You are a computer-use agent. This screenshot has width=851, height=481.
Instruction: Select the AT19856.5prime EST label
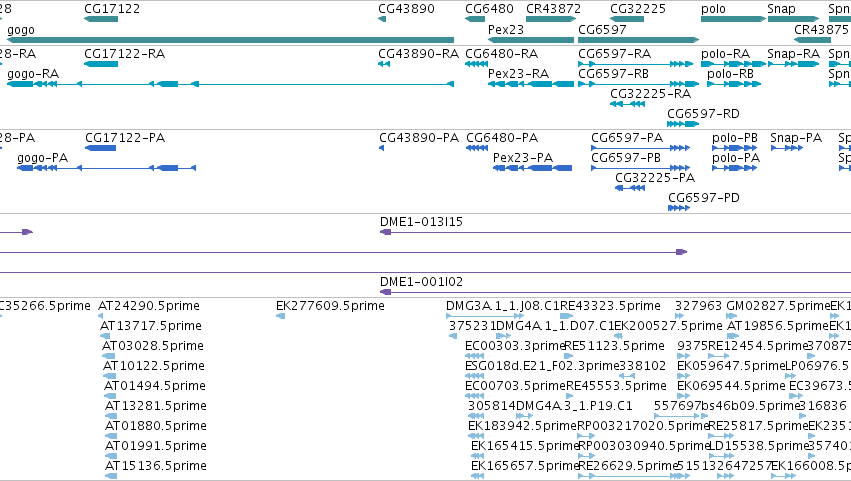coord(778,326)
